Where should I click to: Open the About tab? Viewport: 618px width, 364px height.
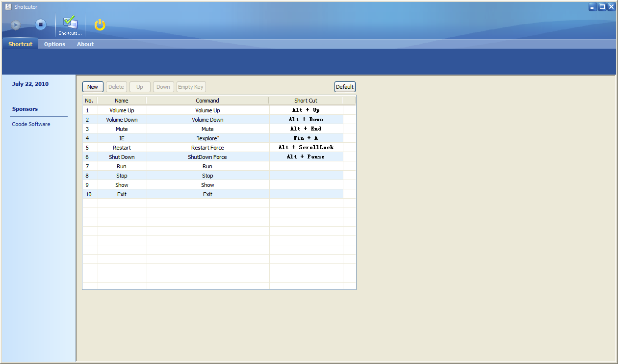(85, 44)
